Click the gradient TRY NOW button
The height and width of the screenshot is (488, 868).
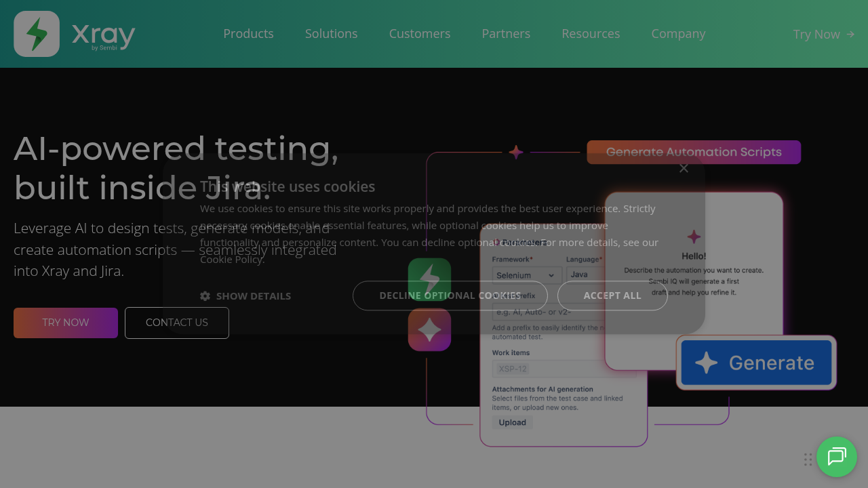(66, 323)
